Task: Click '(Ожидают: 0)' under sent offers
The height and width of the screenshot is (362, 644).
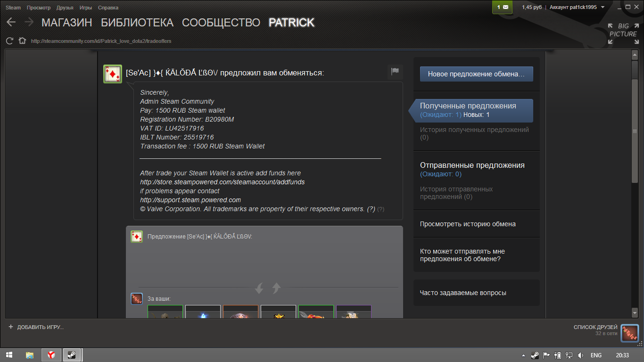Action: click(x=441, y=174)
